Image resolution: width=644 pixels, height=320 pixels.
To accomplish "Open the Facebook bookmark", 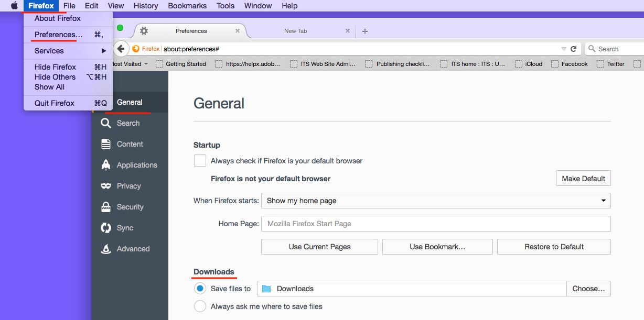I will point(570,64).
